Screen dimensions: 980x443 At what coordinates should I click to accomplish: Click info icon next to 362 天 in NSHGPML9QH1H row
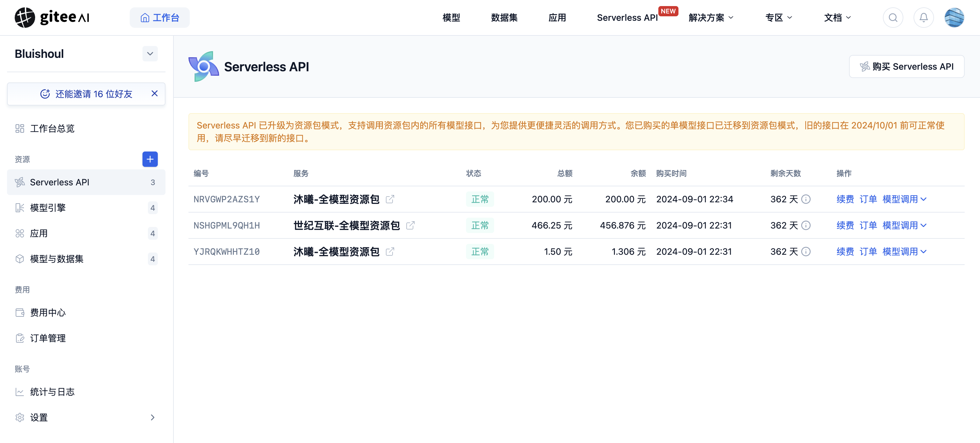pyautogui.click(x=806, y=225)
